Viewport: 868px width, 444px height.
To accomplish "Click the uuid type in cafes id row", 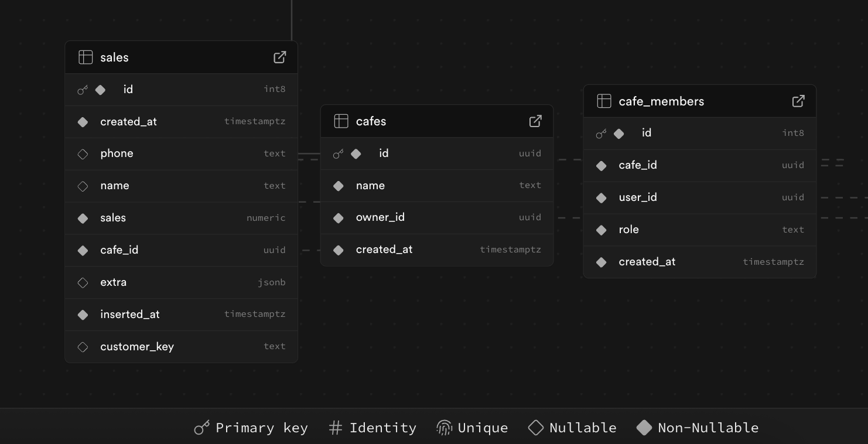I will [x=530, y=153].
